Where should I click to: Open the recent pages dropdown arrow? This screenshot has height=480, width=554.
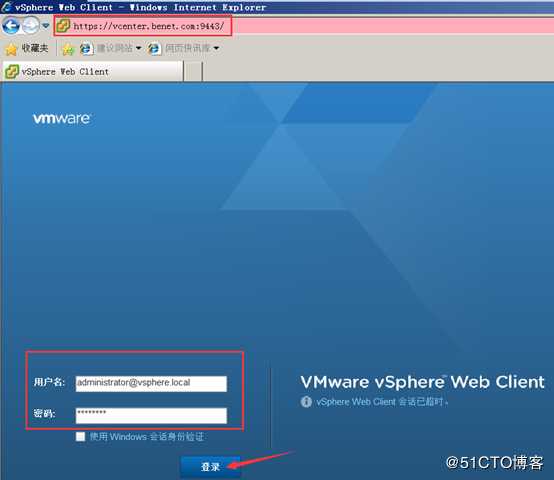point(45,26)
